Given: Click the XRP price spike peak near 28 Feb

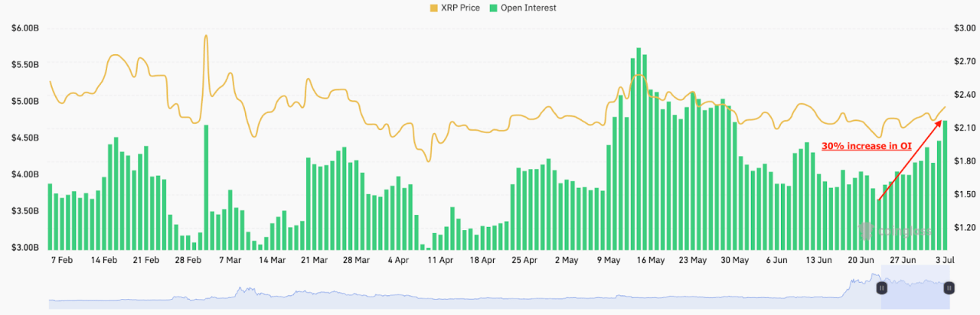Looking at the screenshot, I should pos(206,37).
